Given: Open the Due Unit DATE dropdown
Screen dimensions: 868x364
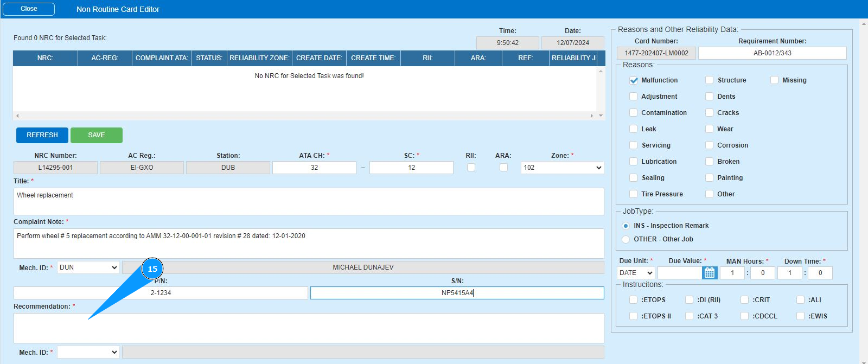Looking at the screenshot, I should click(636, 273).
